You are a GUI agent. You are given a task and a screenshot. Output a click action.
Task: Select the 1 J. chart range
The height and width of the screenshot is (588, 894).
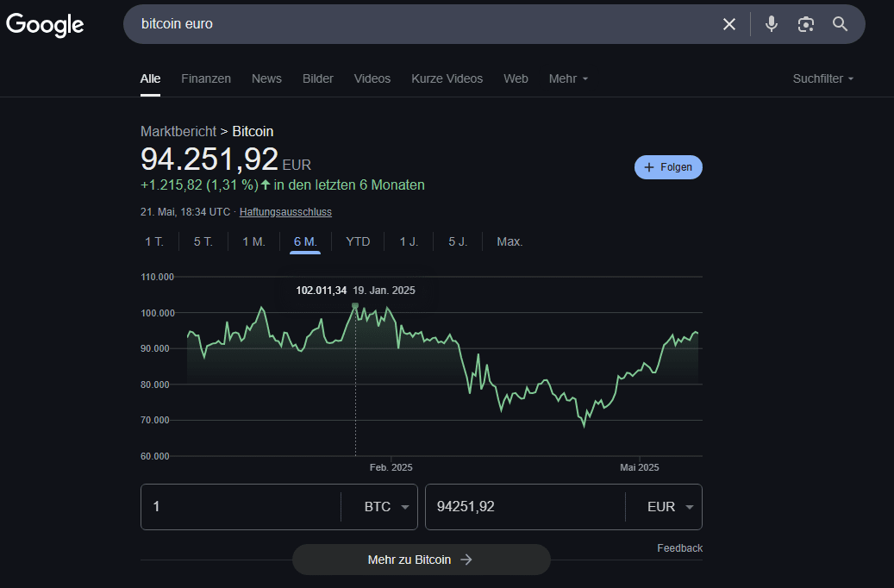coord(409,241)
